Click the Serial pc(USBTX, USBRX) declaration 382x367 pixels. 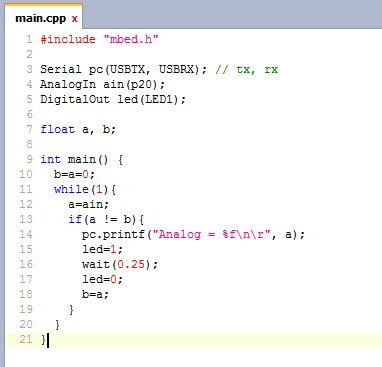124,69
